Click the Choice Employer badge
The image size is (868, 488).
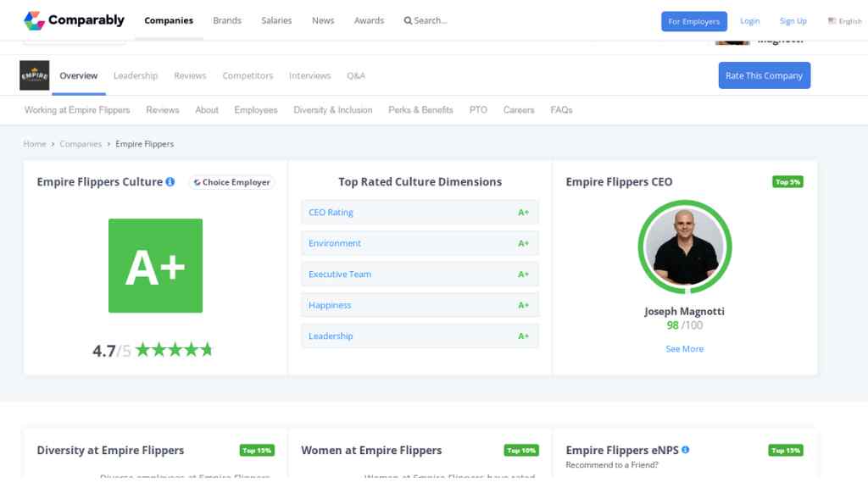coord(231,182)
